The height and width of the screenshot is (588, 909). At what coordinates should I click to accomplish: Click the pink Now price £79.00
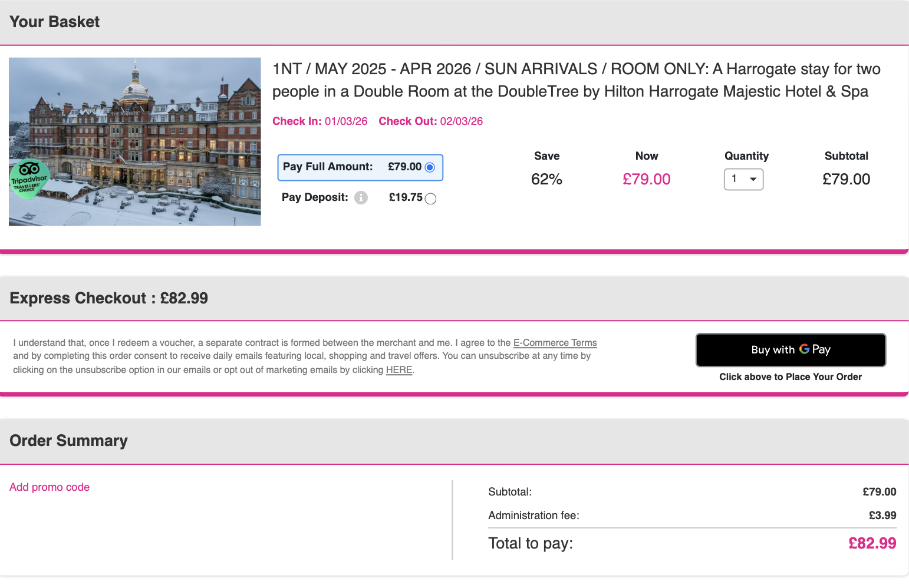[646, 179]
